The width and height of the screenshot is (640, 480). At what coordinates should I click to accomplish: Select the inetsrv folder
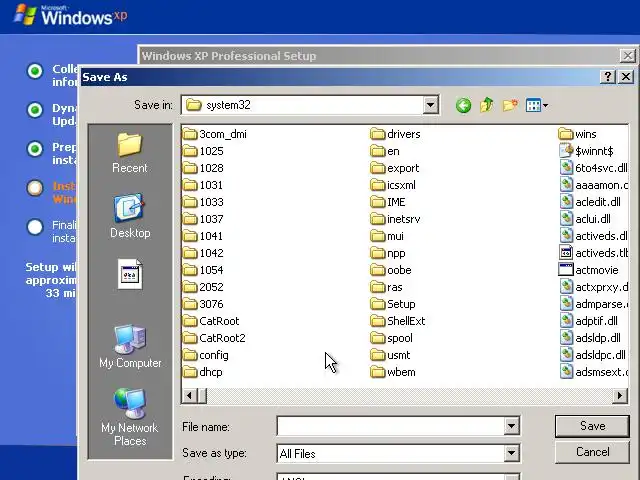[396, 219]
